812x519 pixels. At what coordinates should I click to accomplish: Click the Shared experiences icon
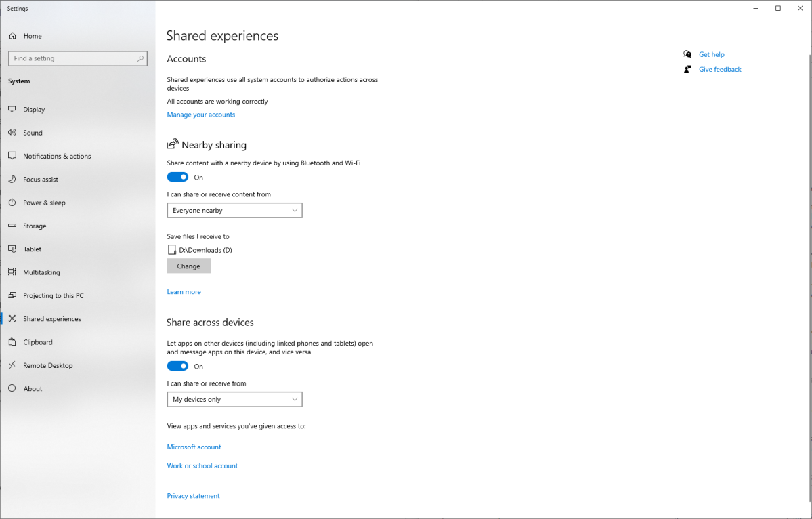point(12,319)
